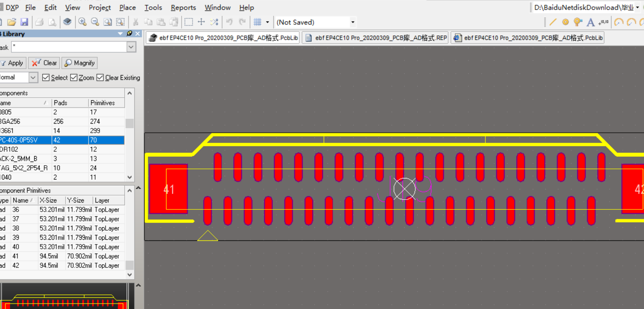Open the Devices view layers icon
644x309 pixels.
(67, 22)
